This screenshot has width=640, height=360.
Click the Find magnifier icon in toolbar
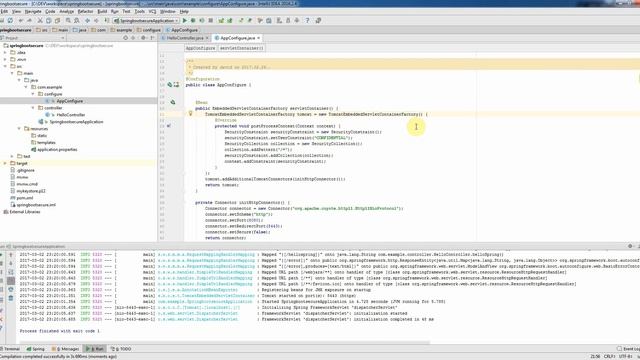[68, 20]
